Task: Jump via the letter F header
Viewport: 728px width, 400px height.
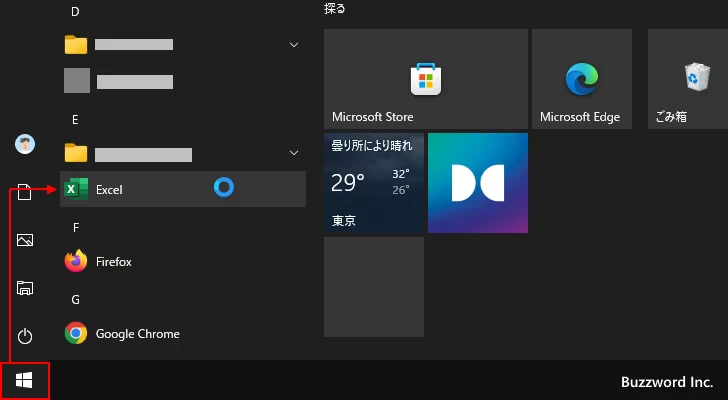Action: [76, 227]
